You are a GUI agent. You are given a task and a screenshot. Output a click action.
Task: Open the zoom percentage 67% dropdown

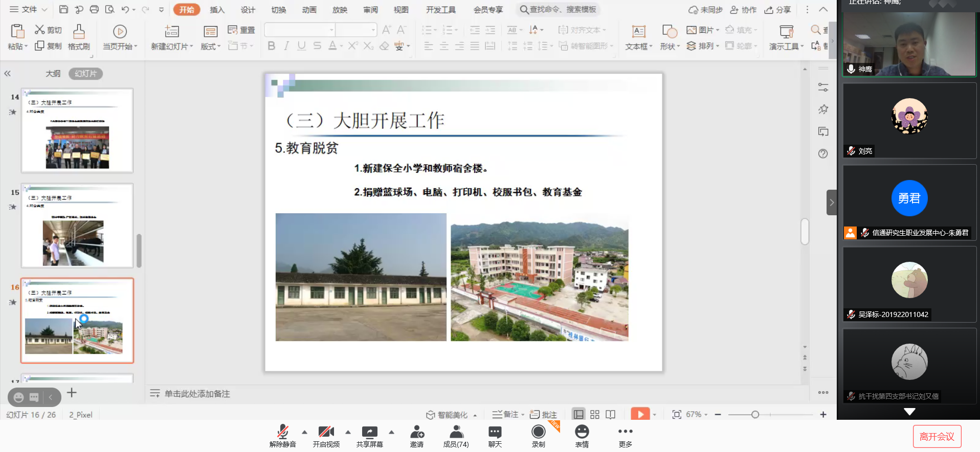click(697, 415)
